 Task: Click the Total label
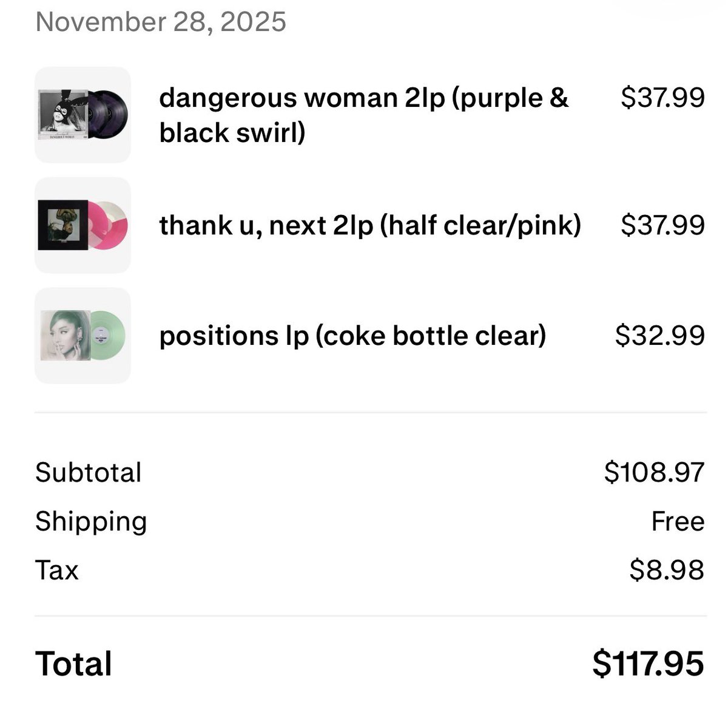click(x=73, y=664)
